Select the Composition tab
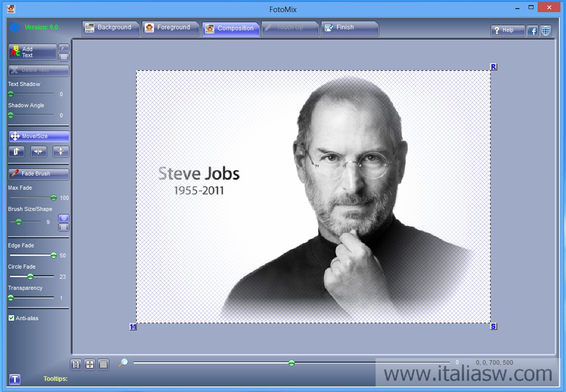The image size is (566, 392). [231, 29]
